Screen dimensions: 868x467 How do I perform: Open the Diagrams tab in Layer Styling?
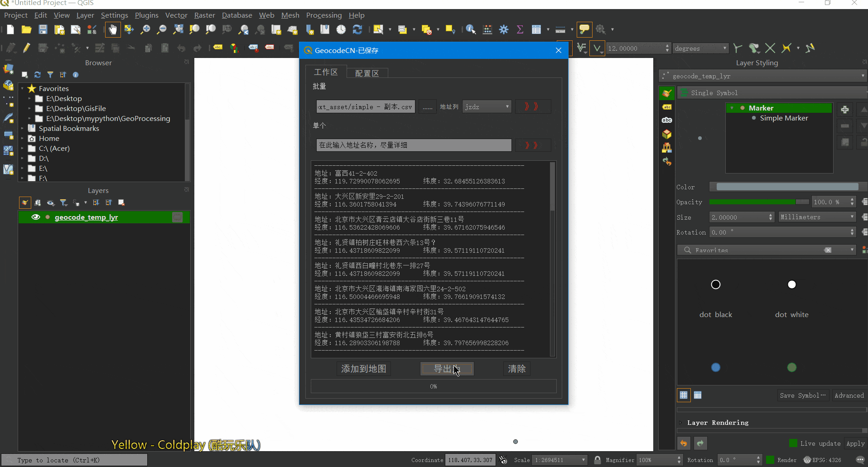point(667,148)
